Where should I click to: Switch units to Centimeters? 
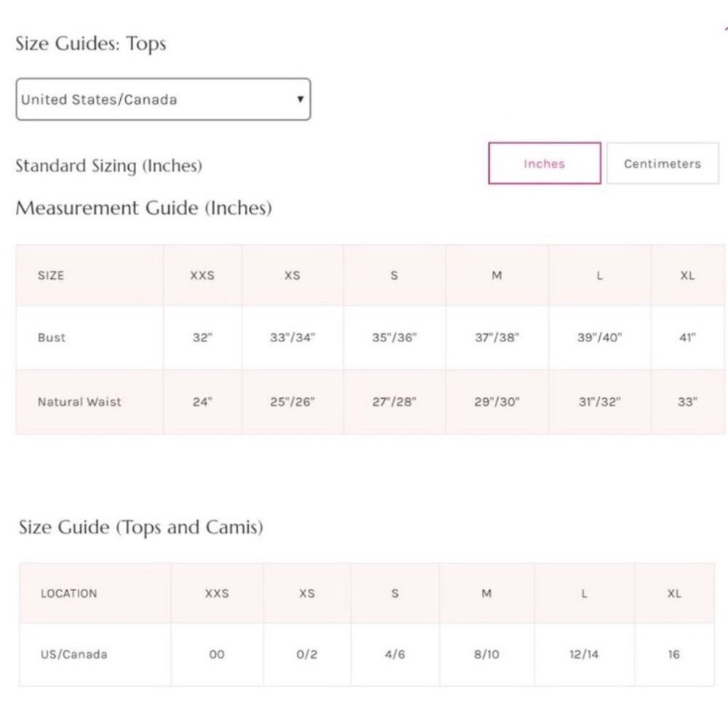[x=662, y=163]
